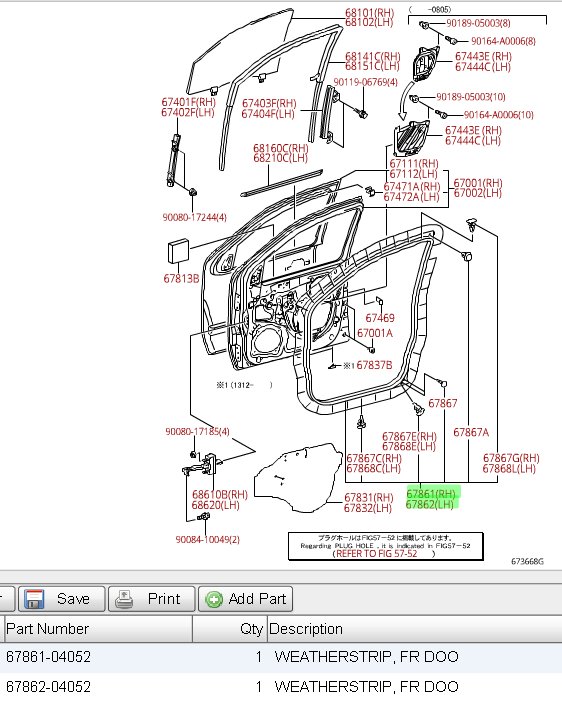The image size is (562, 701).
Task: Select diagram label 90084-10049(2)
Action: click(x=207, y=540)
